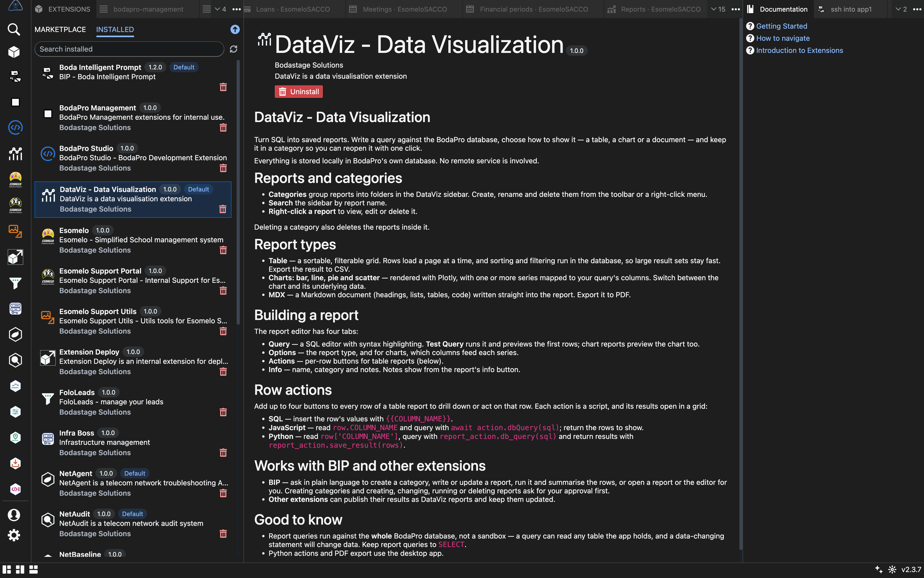Select the NetAgent extension row
Screen dimensions: 924x578
click(133, 483)
